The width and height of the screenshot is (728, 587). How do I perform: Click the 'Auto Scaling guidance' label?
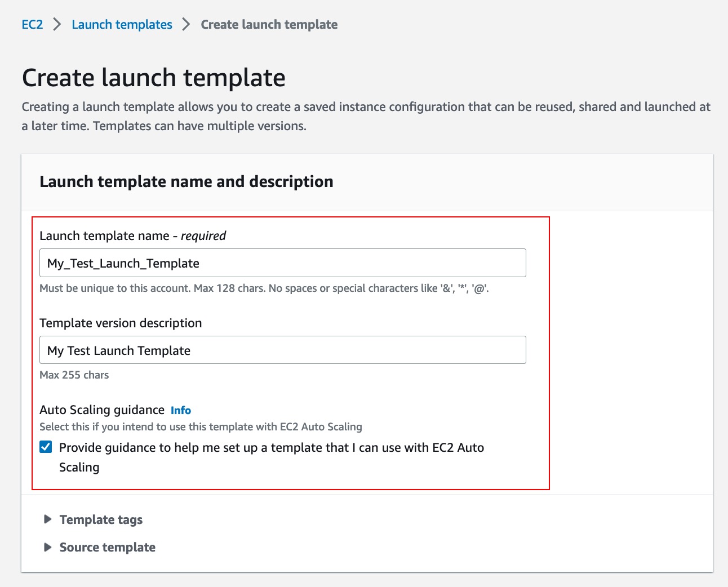(102, 410)
